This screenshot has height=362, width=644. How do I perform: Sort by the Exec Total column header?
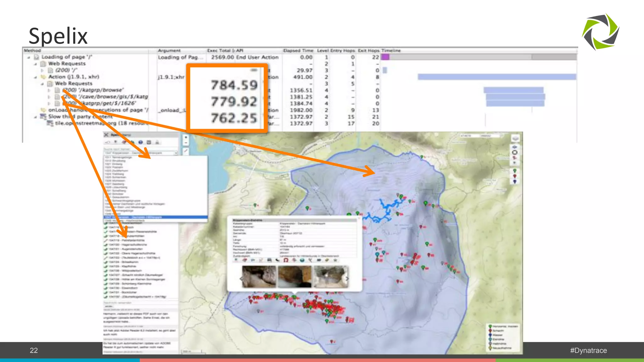tap(221, 50)
